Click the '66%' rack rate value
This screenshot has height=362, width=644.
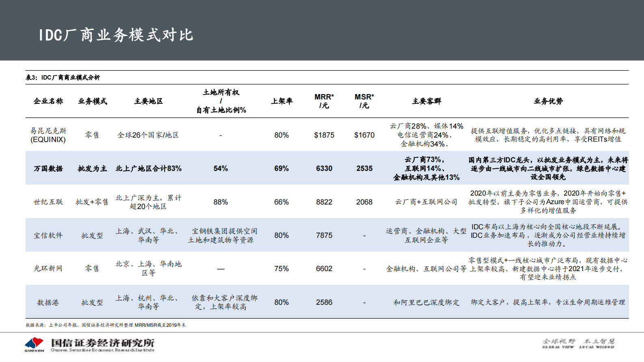click(282, 202)
